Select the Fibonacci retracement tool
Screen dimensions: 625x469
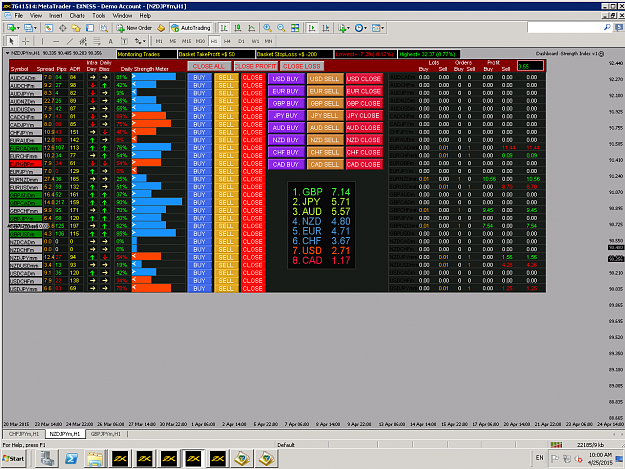click(97, 41)
